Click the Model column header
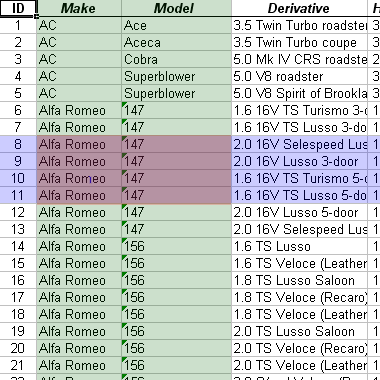This screenshot has width=380, height=380. [x=176, y=8]
